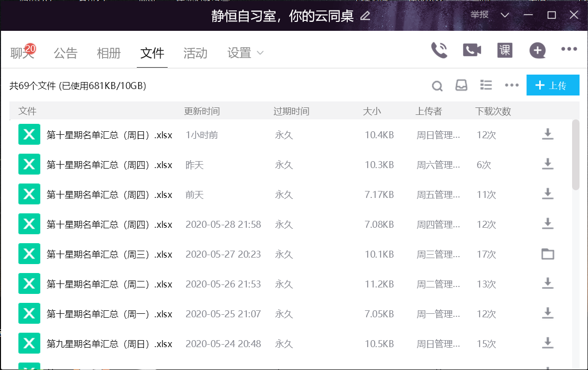Edit the group name with pencil icon
The height and width of the screenshot is (370, 588).
click(x=365, y=16)
